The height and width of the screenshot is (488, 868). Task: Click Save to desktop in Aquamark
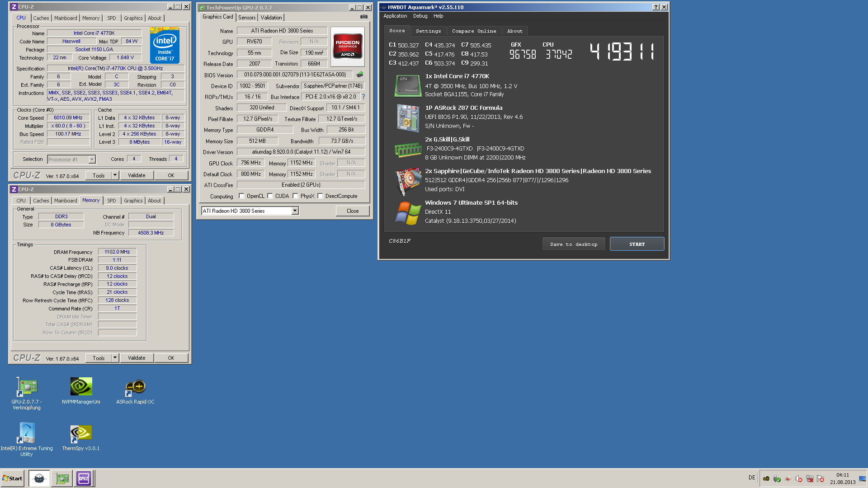(x=574, y=244)
